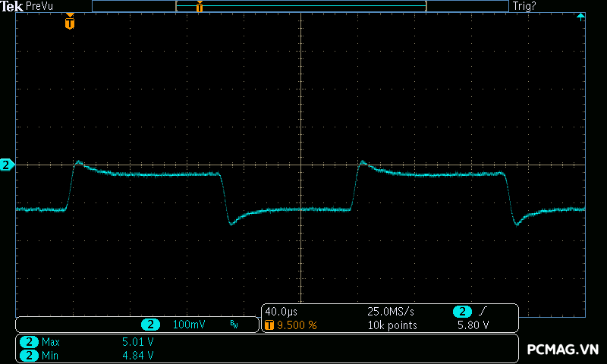Click the 5.80 V trigger level readout
This screenshot has height=364, width=607.
coord(473,325)
